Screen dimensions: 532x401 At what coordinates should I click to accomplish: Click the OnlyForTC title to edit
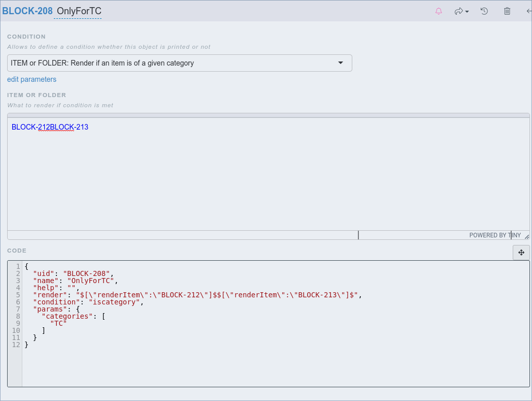click(x=79, y=11)
